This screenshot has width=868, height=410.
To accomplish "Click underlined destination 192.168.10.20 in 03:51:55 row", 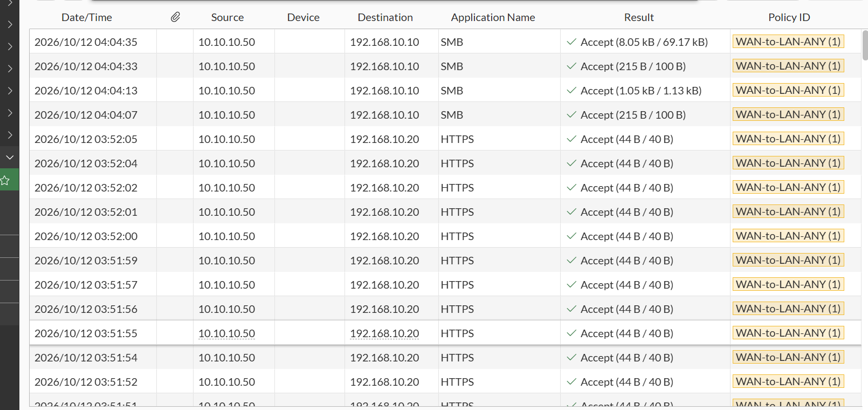I will point(384,333).
